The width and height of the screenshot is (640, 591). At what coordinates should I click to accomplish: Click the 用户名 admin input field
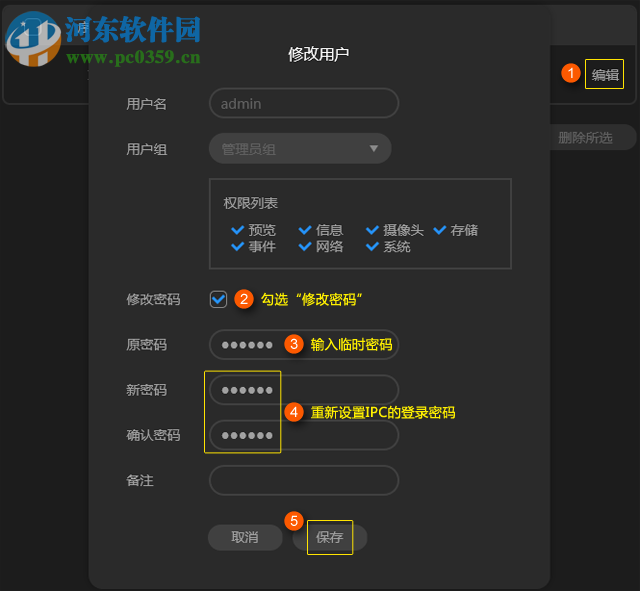(304, 103)
